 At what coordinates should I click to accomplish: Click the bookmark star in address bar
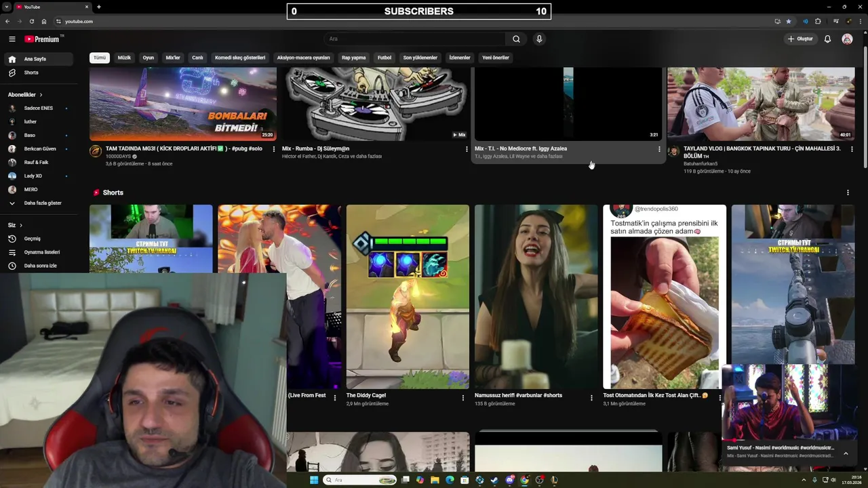coord(788,21)
